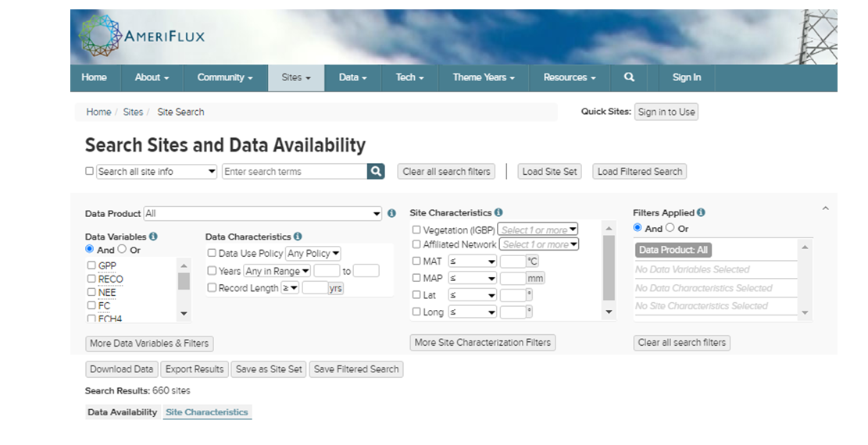Image resolution: width=868 pixels, height=445 pixels.
Task: Enable the GPP data variable checkbox
Action: [x=91, y=265]
